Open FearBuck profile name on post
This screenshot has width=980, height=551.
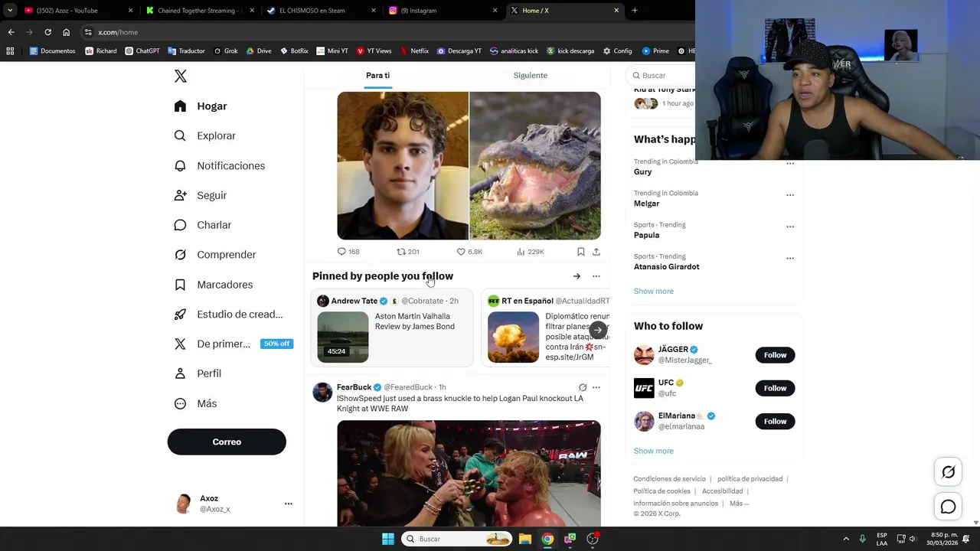(x=354, y=387)
